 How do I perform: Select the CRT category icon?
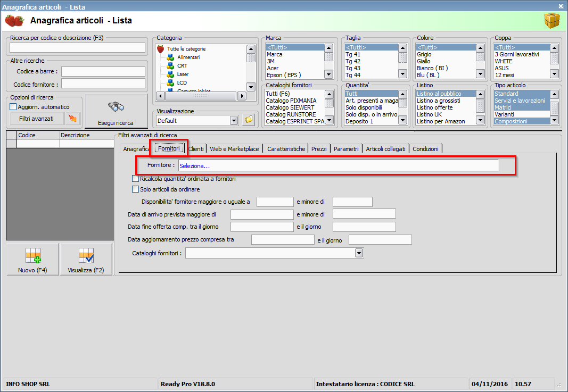click(170, 66)
